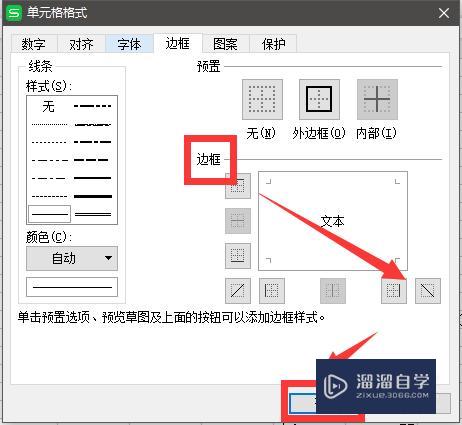This screenshot has width=462, height=425.
Task: Click the WPS spreadsheet title icon
Action: click(14, 13)
